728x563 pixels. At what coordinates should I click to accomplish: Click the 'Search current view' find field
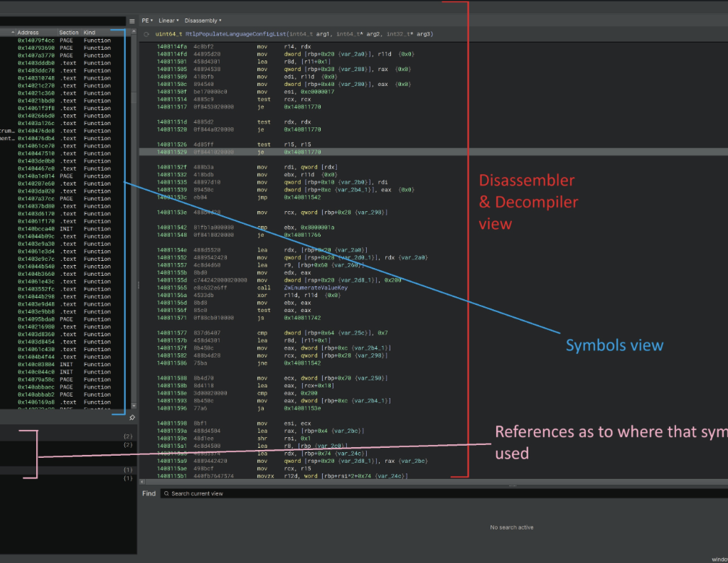pyautogui.click(x=444, y=493)
